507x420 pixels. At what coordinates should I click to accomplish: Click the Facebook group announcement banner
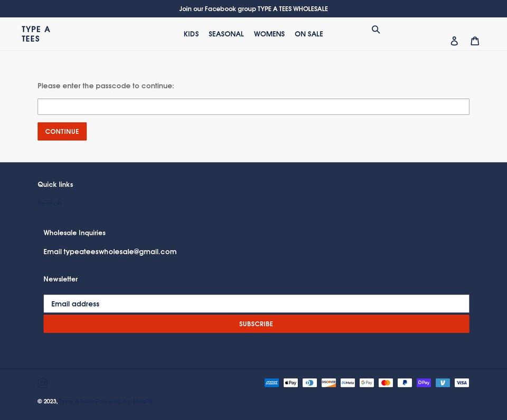[x=253, y=9]
